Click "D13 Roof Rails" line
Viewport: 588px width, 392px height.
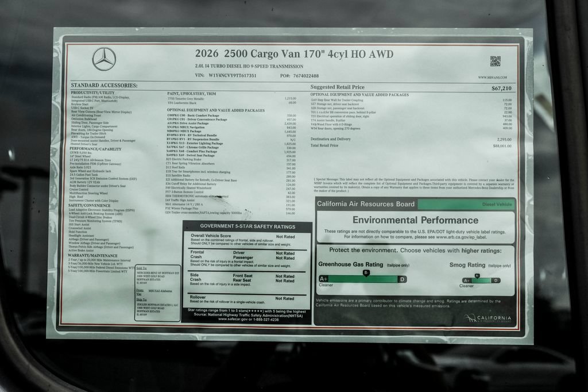(176, 167)
